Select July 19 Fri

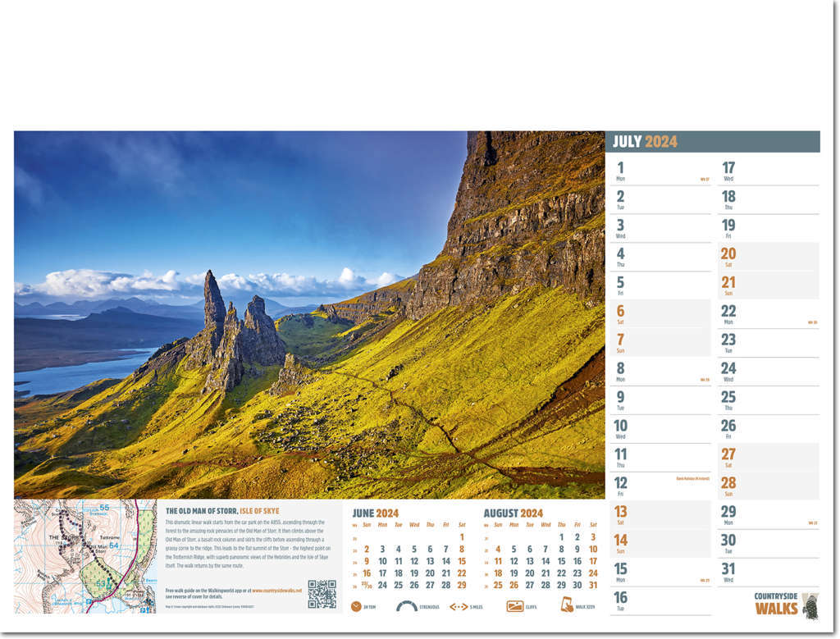tap(768, 229)
